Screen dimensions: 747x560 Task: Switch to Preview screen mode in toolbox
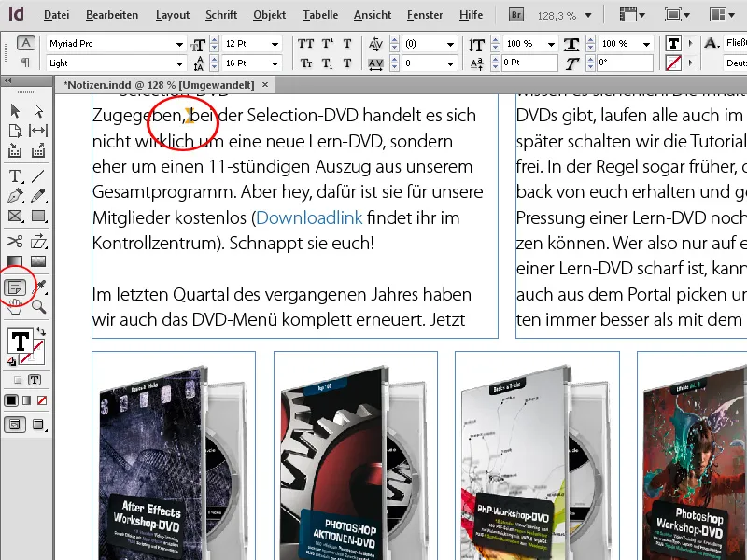[38, 425]
